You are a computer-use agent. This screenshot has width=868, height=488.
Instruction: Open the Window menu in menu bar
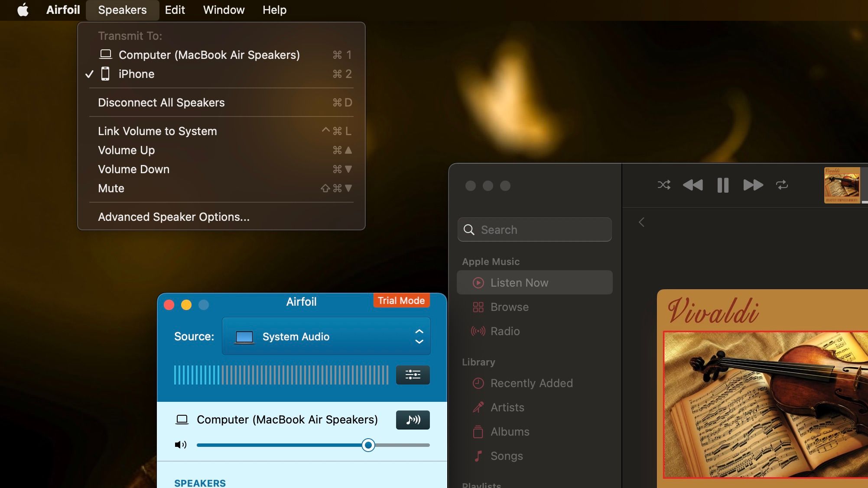pos(223,10)
